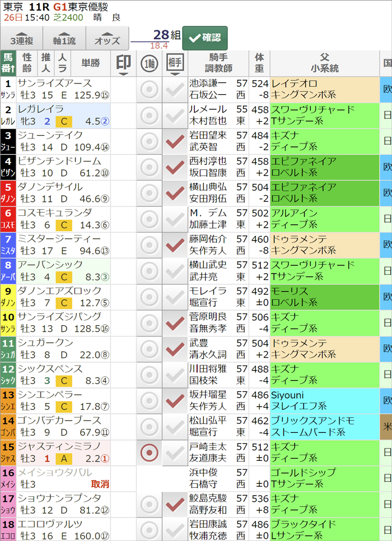Click horse name レガレイラ

click(x=41, y=109)
